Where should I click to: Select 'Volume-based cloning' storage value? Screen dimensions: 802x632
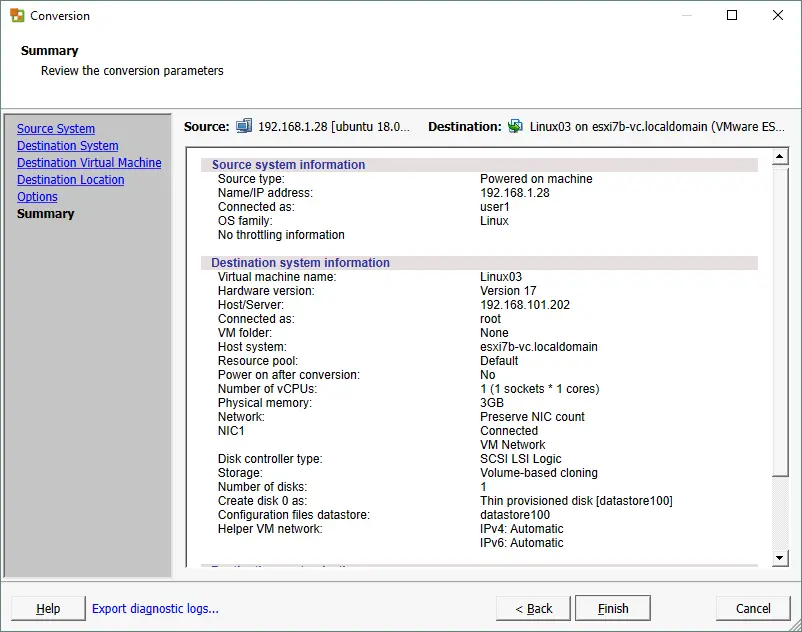coord(539,473)
